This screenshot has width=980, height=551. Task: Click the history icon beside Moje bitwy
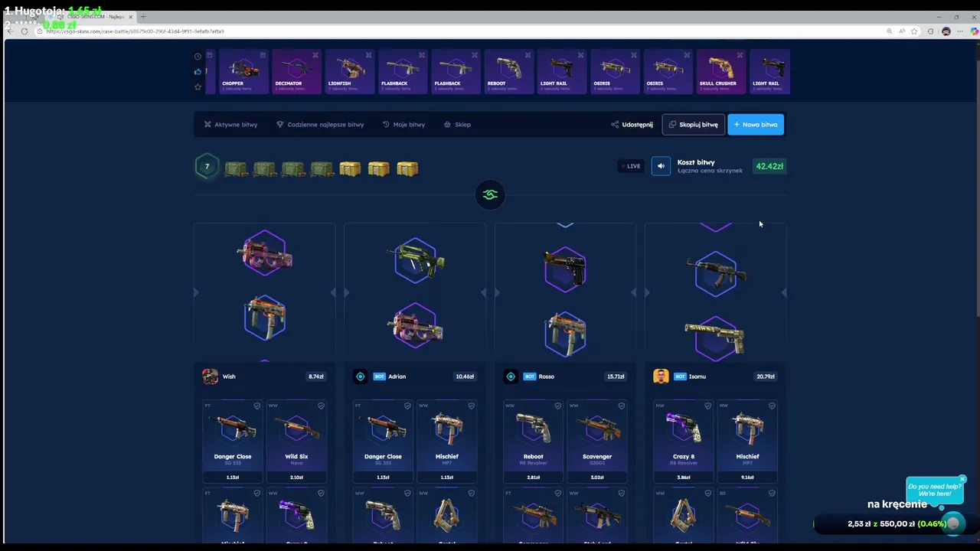(x=386, y=125)
